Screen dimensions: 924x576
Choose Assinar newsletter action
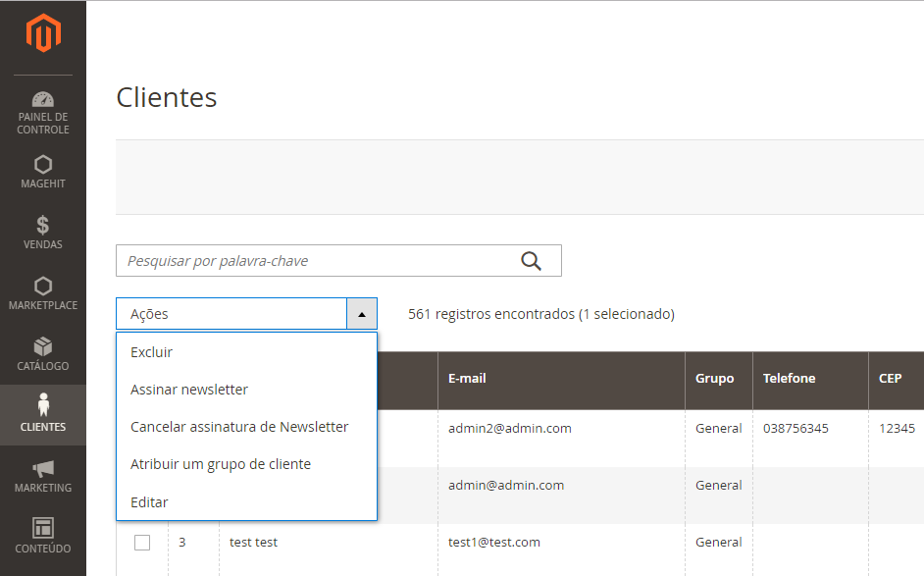(x=246, y=390)
